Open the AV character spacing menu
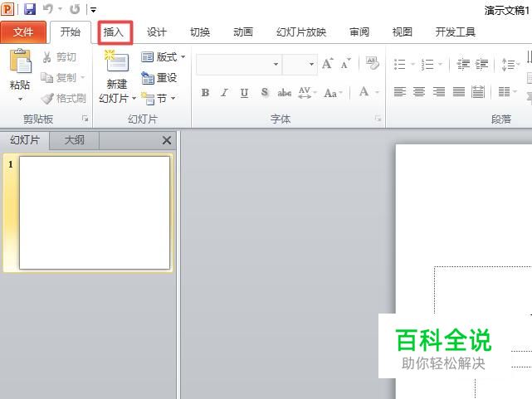Viewport: 532px width, 399px height. click(x=307, y=92)
